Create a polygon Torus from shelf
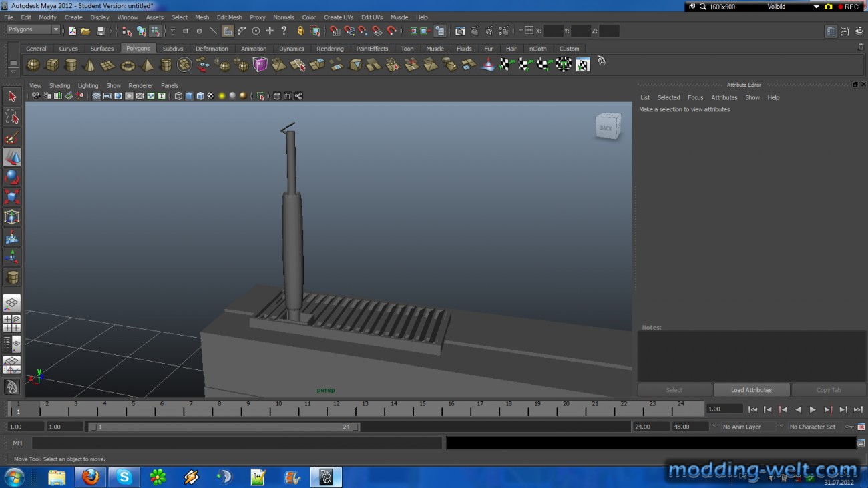The width and height of the screenshot is (868, 488). tap(127, 65)
